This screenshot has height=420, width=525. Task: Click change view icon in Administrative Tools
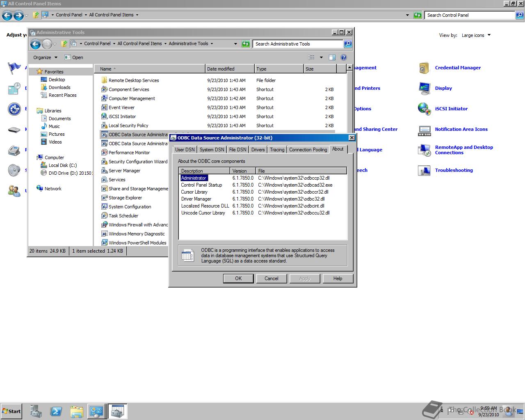pos(311,57)
